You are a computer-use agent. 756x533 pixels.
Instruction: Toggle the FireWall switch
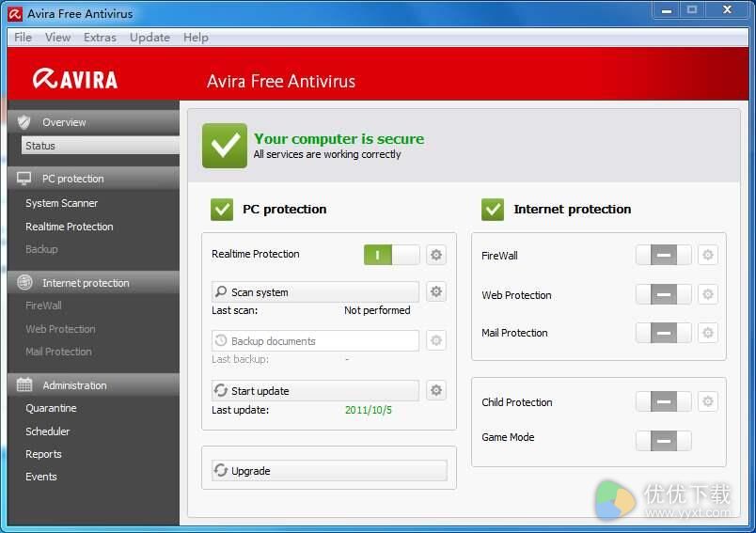[664, 255]
